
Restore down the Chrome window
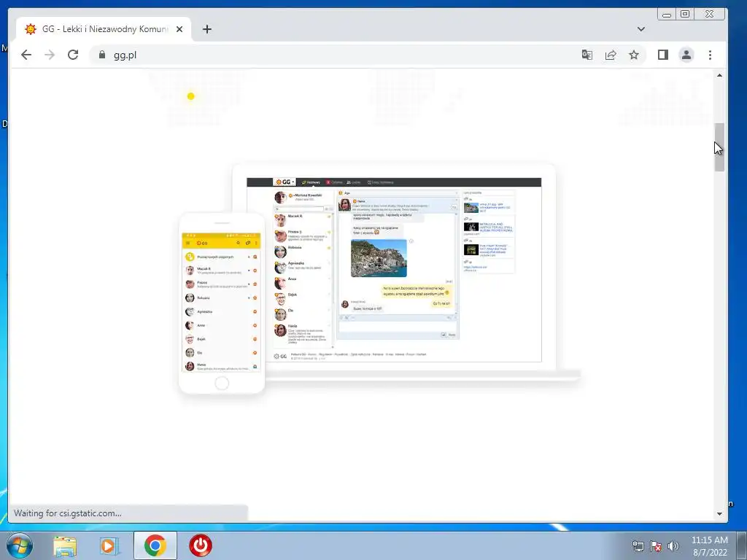point(685,15)
